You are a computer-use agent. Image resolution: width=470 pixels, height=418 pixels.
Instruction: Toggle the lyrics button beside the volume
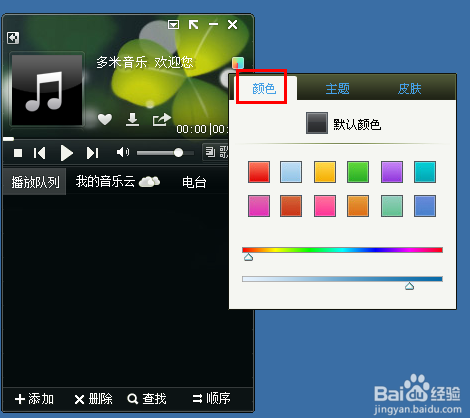216,152
